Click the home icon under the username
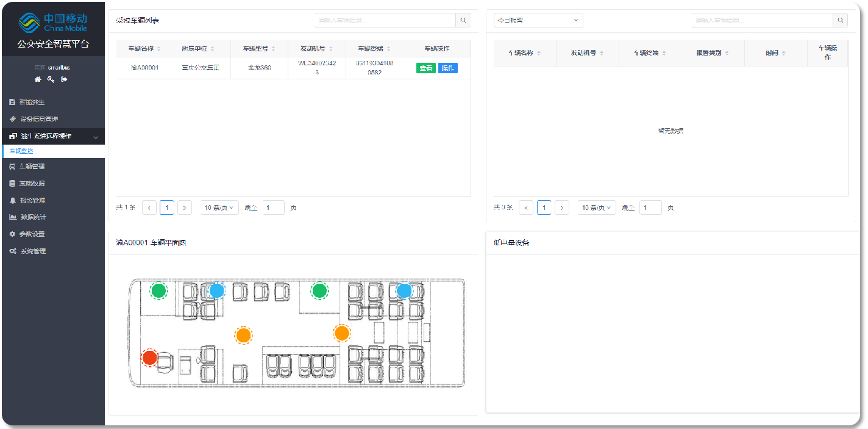Viewport: 868px width, 429px height. (38, 79)
